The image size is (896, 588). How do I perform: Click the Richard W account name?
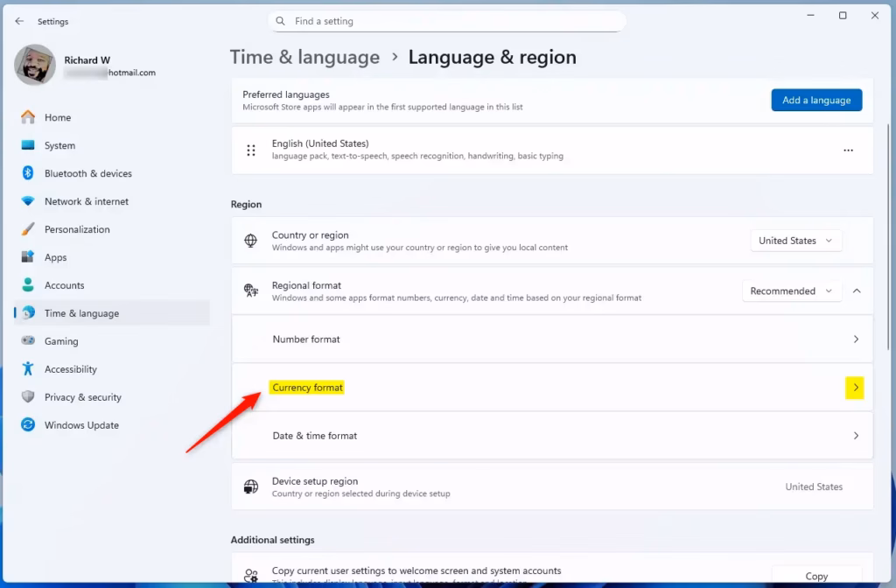tap(87, 60)
